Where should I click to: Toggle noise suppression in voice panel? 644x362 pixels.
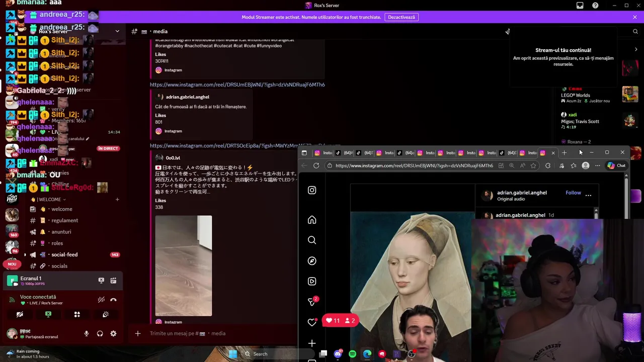[x=101, y=300]
